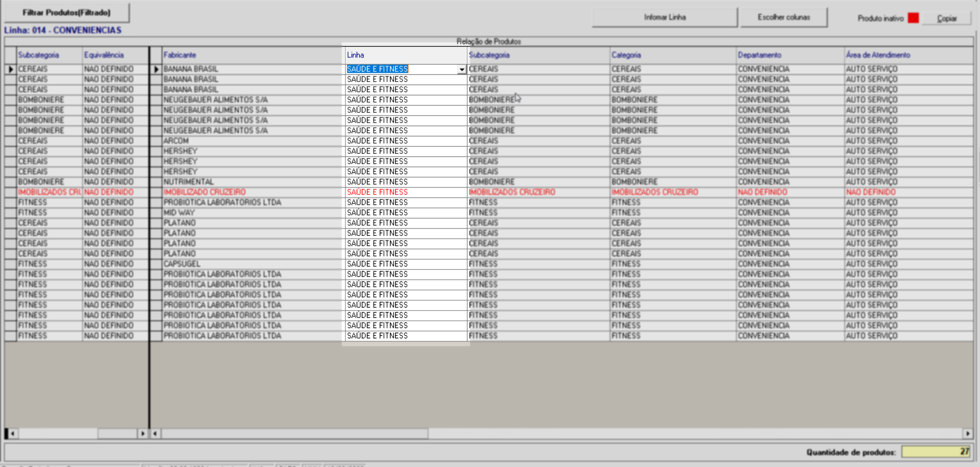Click the Relação de Produtos grid title
This screenshot has height=467, width=980.
(489, 42)
